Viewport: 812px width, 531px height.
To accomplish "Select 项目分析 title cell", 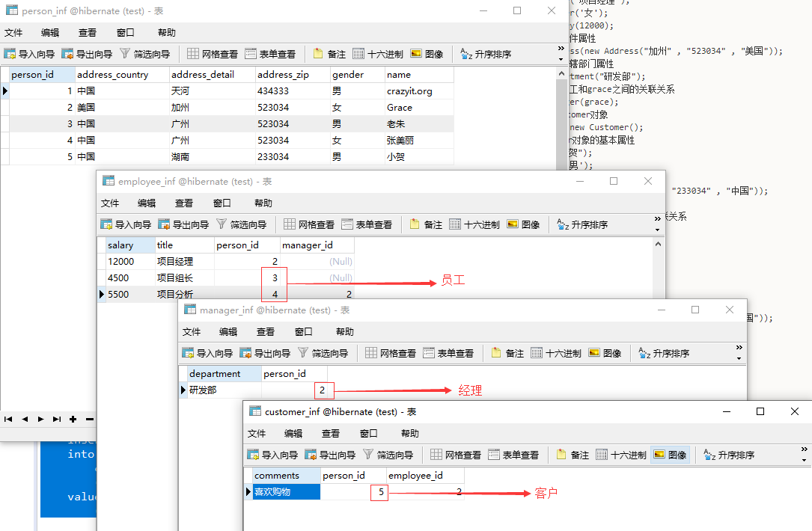I will [x=185, y=294].
